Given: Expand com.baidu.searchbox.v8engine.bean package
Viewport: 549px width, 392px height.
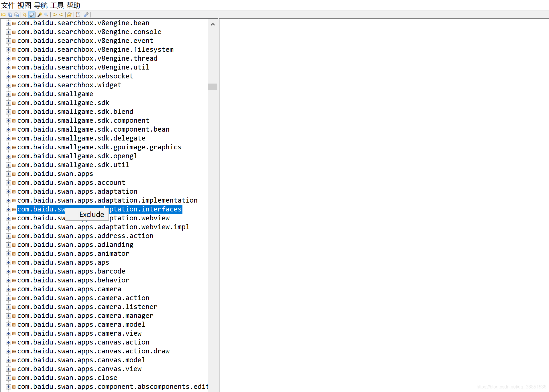Looking at the screenshot, I should (x=9, y=23).
